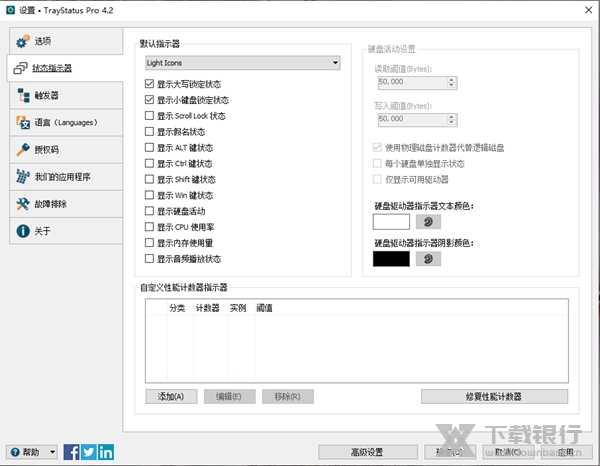Image resolution: width=600 pixels, height=466 pixels.
Task: Enable 显示内存使用量 checkbox
Action: click(x=149, y=243)
